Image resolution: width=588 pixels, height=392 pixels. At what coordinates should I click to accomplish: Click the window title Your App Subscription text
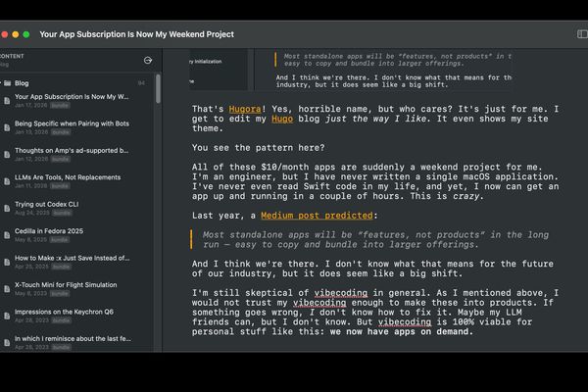(x=137, y=34)
